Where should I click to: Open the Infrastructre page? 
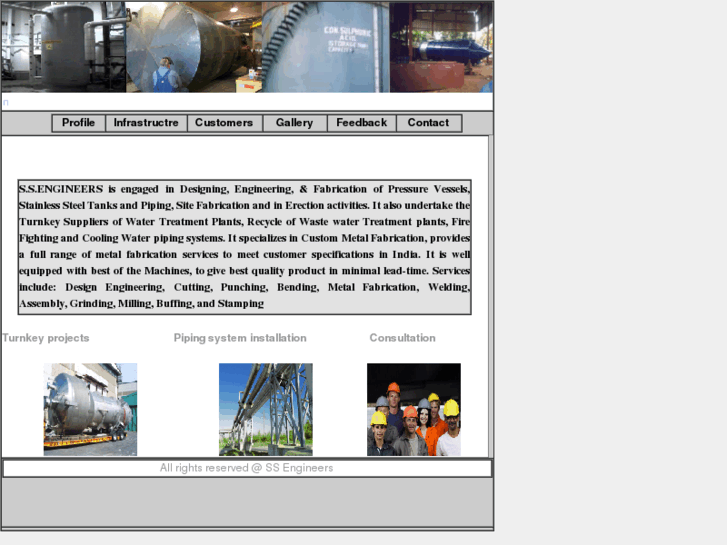[146, 123]
